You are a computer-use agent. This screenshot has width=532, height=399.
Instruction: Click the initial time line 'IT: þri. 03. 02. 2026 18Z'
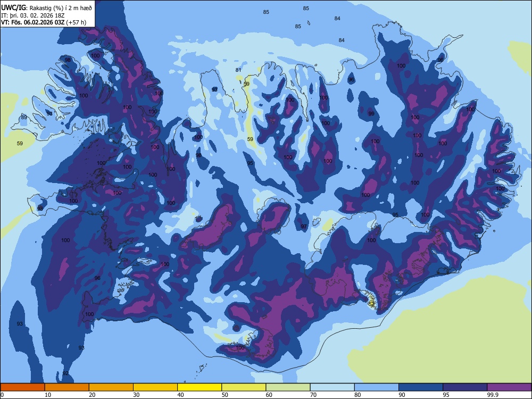point(33,15)
